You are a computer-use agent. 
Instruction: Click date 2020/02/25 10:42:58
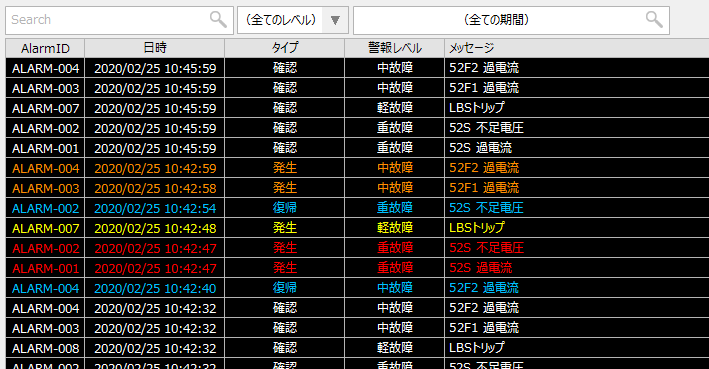(155, 188)
